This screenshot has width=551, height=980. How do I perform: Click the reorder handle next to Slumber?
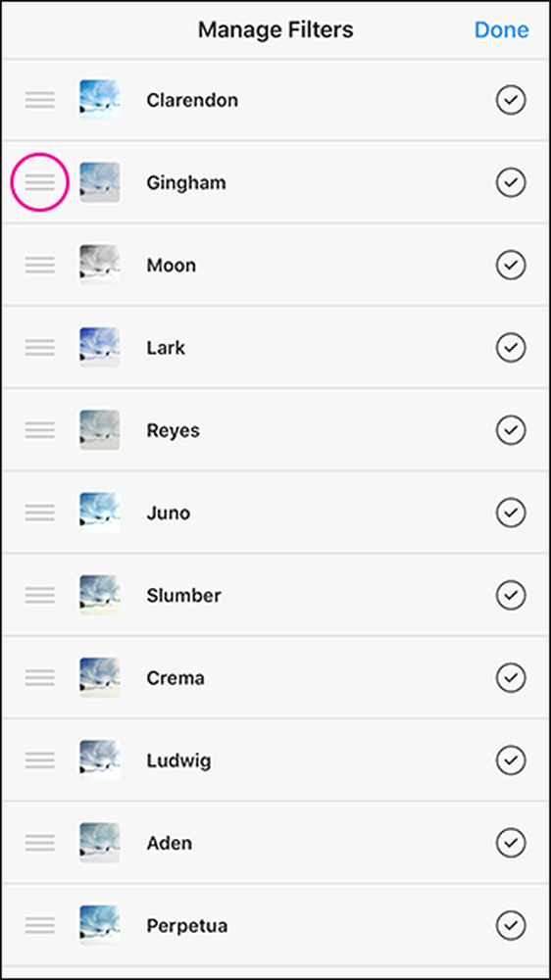click(x=40, y=595)
